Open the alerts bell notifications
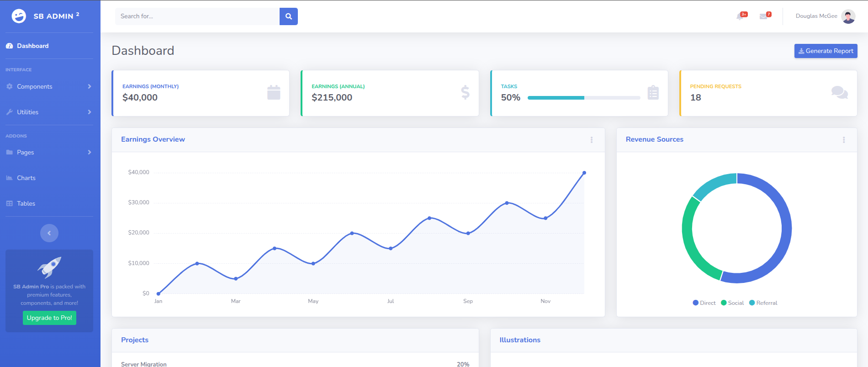 [740, 16]
